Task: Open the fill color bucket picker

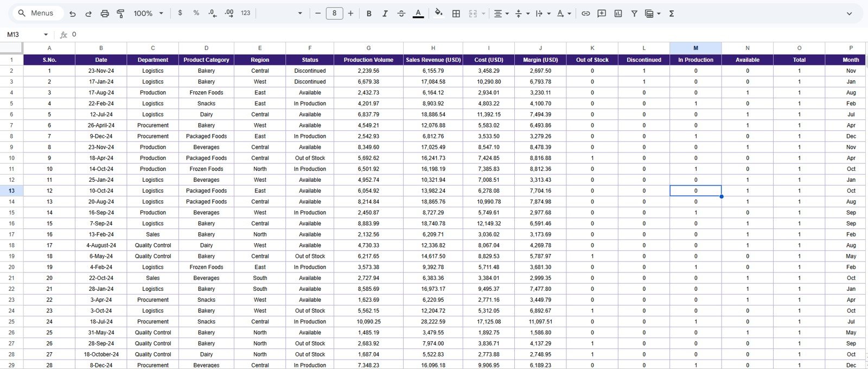Action: coord(439,13)
